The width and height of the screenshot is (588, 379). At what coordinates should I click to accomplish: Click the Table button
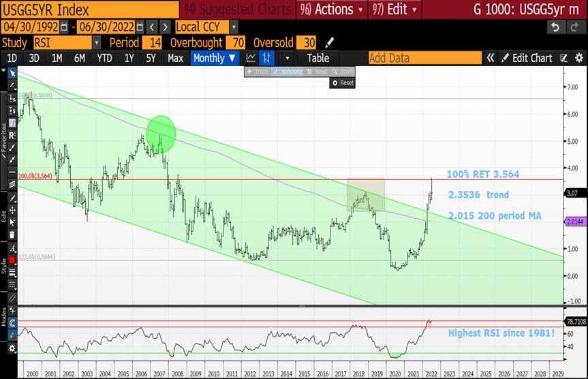point(318,58)
